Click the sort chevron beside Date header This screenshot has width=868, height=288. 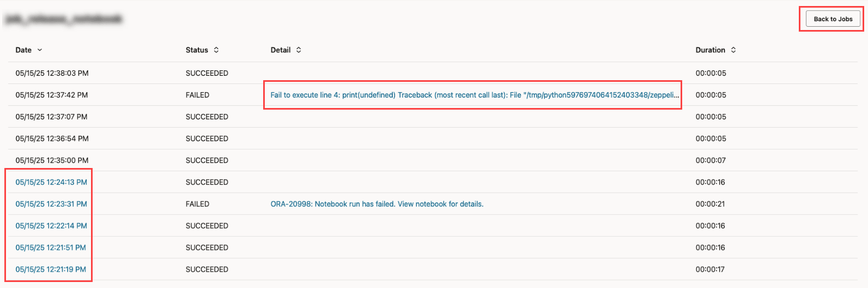pos(40,50)
